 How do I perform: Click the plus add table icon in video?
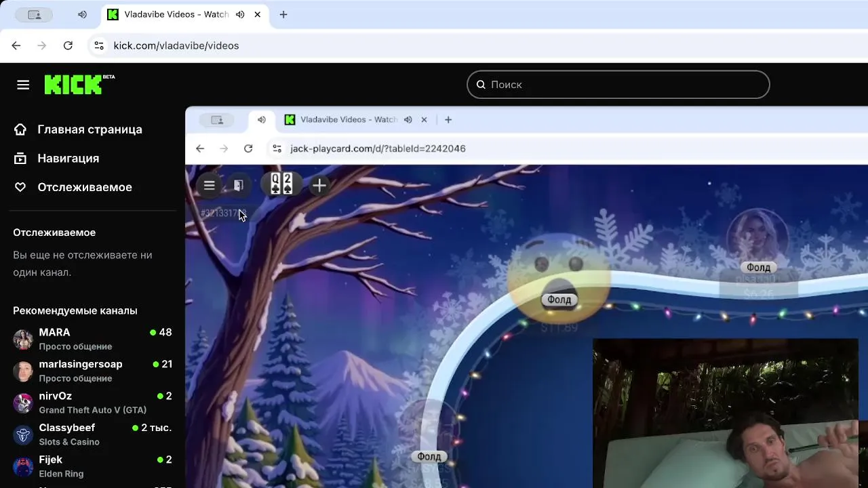pos(319,185)
